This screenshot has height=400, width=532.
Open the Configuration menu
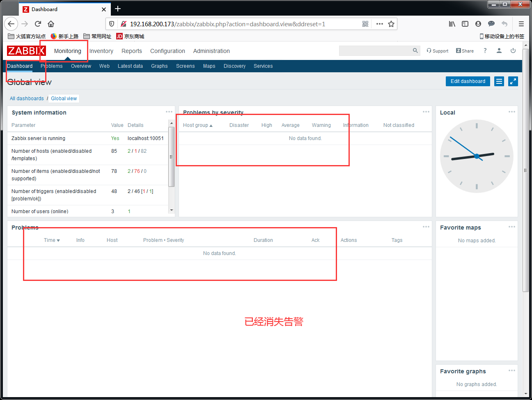(x=167, y=51)
